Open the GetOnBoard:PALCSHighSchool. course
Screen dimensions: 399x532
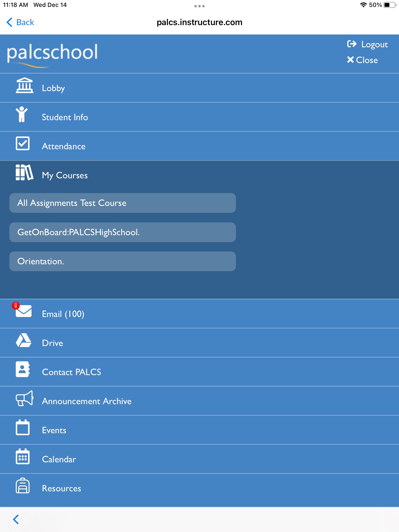[x=123, y=232]
